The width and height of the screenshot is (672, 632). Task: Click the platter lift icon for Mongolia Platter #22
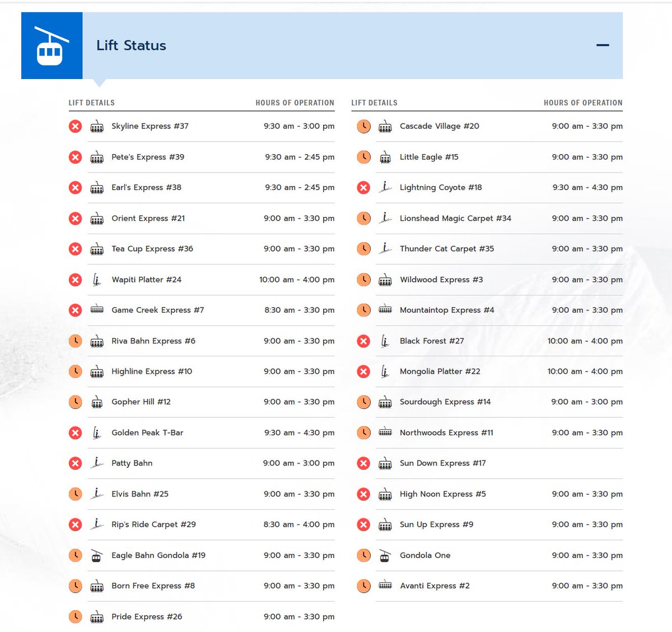(x=385, y=371)
